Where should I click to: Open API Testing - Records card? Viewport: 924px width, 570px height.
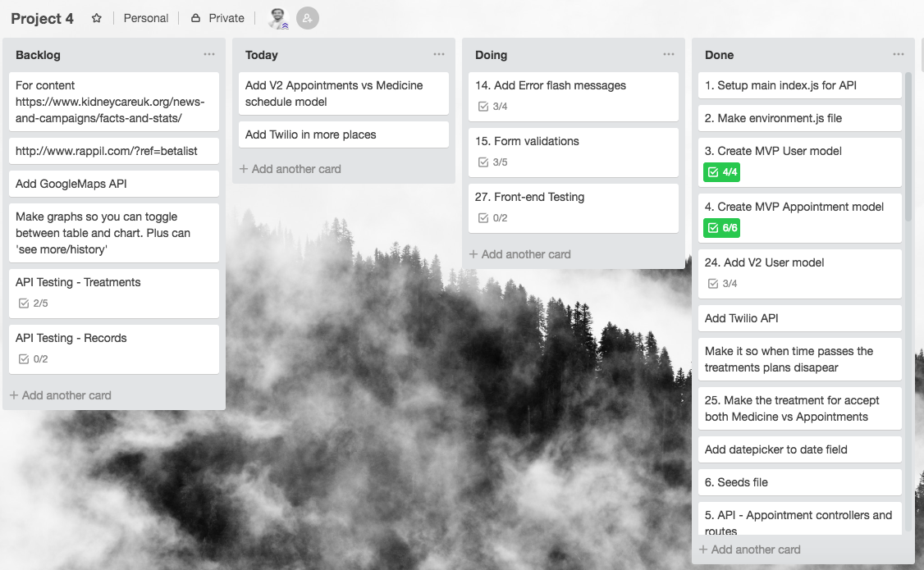[114, 349]
